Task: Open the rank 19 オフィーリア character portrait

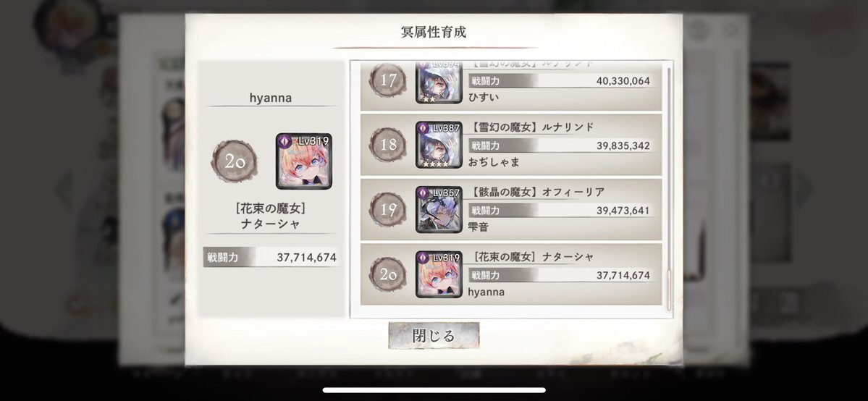Action: coord(439,209)
